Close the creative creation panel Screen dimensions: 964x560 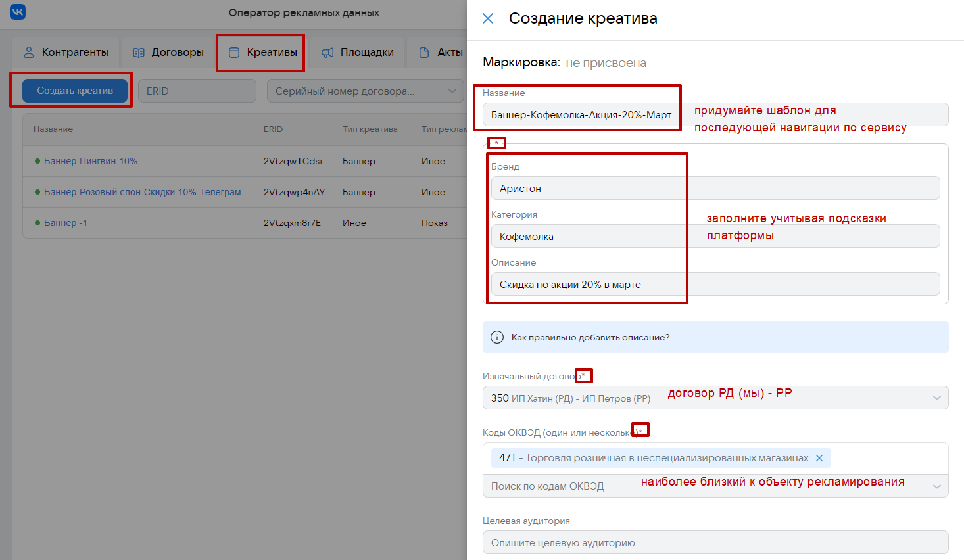pyautogui.click(x=488, y=18)
